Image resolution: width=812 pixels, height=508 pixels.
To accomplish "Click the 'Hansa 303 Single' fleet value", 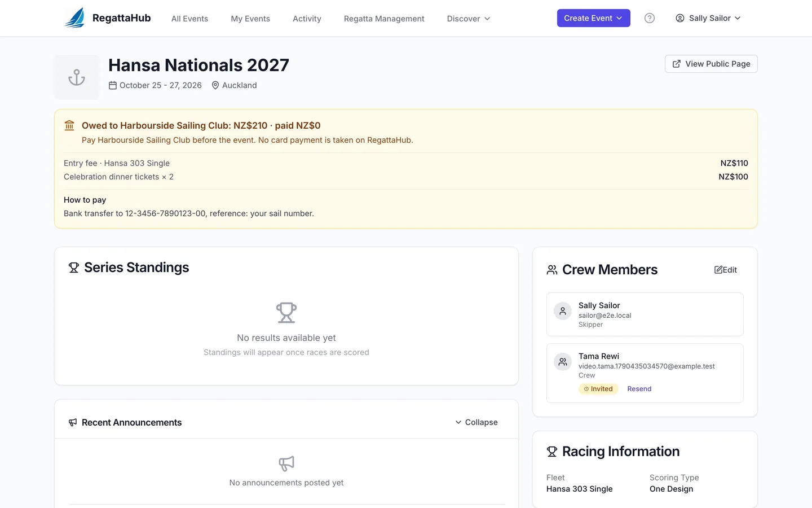I will (580, 489).
